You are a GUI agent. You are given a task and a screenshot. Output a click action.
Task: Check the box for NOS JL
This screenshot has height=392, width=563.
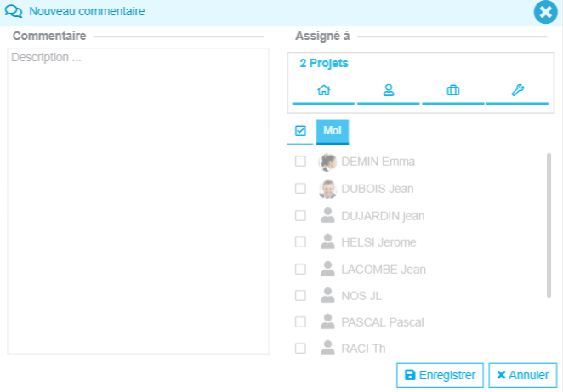point(300,295)
